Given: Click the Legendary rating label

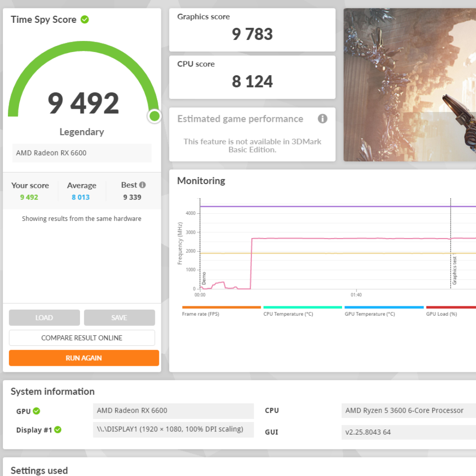Looking at the screenshot, I should [x=82, y=132].
